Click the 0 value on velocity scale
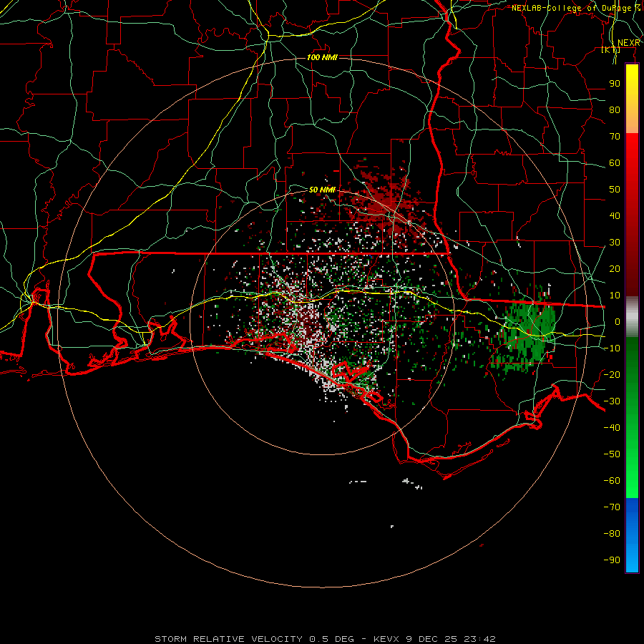Viewport: 644px width, 644px height. (618, 321)
